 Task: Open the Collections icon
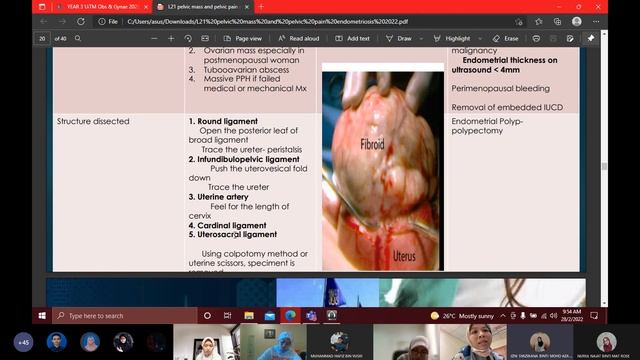[x=558, y=22]
